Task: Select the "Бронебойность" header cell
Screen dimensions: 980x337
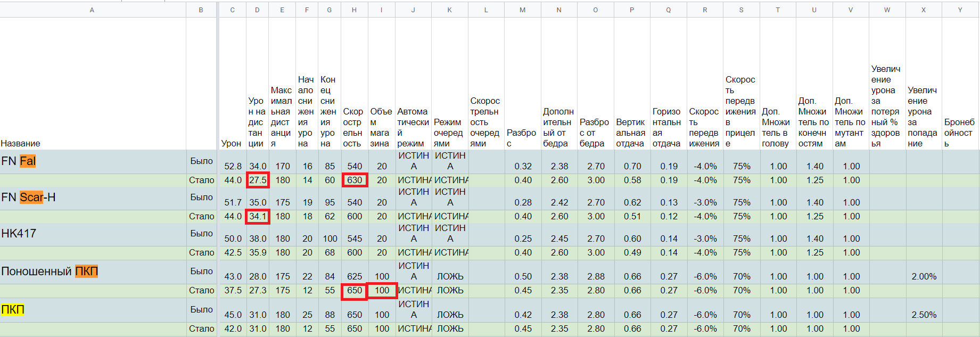Action: (x=960, y=84)
